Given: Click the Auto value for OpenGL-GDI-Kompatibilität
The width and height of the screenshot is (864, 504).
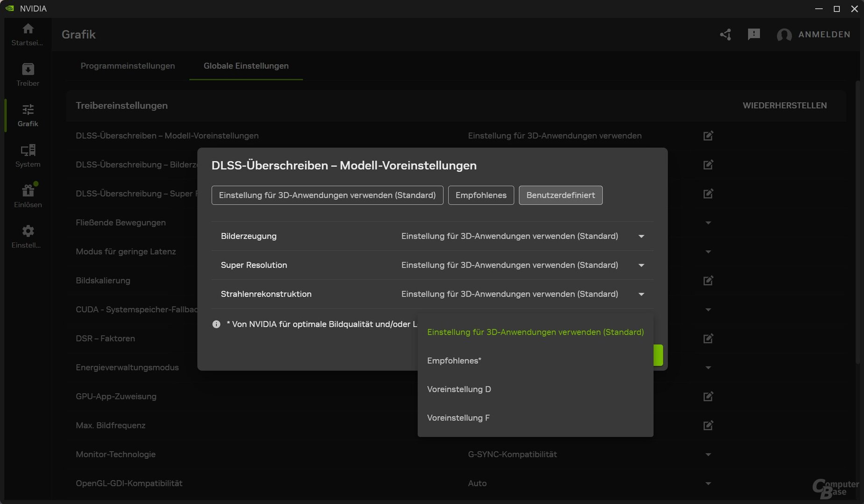Looking at the screenshot, I should point(477,483).
